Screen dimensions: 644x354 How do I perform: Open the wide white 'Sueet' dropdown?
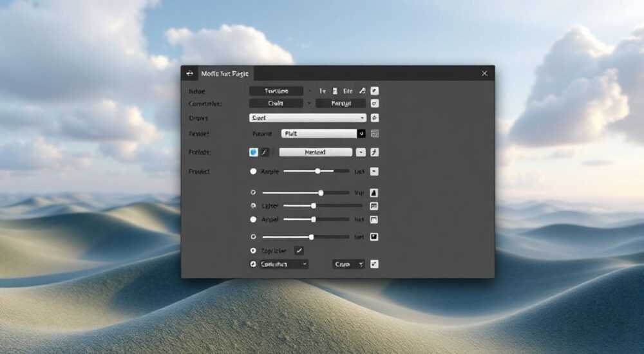coord(308,118)
